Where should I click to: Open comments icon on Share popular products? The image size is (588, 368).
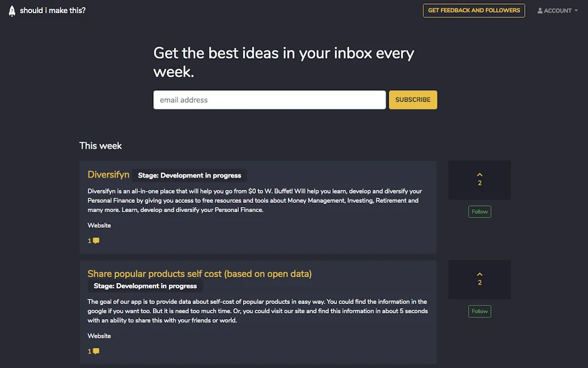(x=96, y=351)
